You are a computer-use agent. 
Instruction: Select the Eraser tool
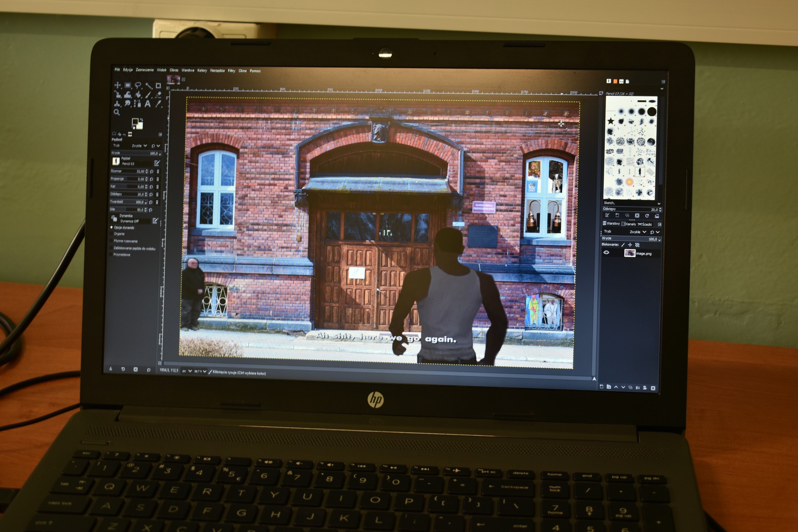click(159, 95)
